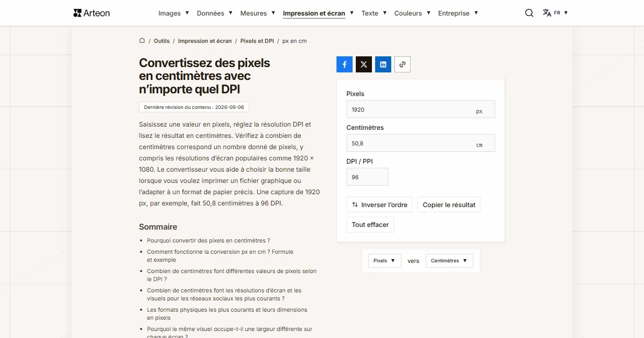Image resolution: width=644 pixels, height=338 pixels.
Task: Go to home breadcrumb icon
Action: 142,41
